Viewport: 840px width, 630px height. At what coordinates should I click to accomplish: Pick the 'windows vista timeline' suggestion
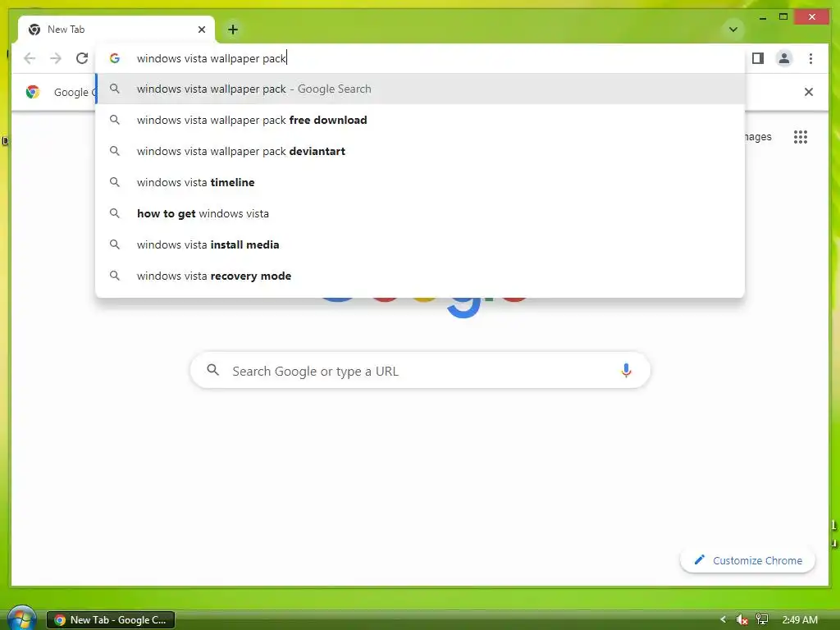[420, 182]
